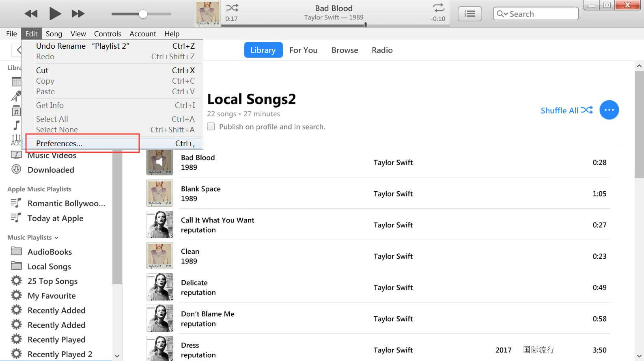Click Taylor Swift artist for Blank Space
Viewport: 644px width, 361px height.
pyautogui.click(x=393, y=194)
